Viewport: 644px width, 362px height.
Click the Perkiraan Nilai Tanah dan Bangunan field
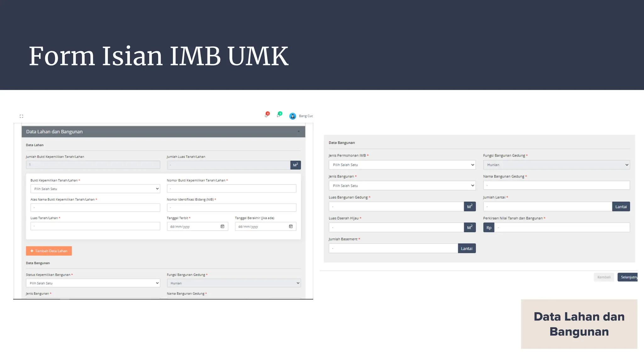tap(562, 228)
